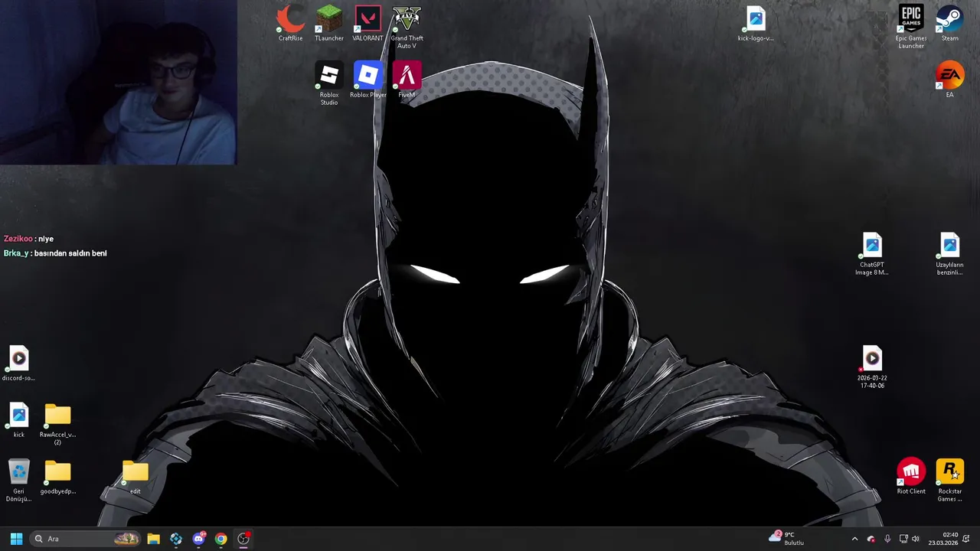
Task: Click the microphone tray icon
Action: pos(887,539)
